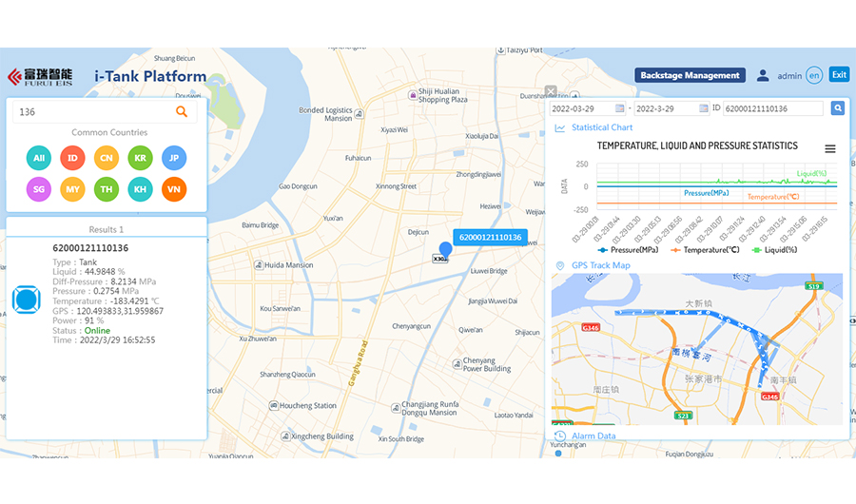Viewport: 856px width, 504px height.
Task: Click the GPS track map thumbnail
Action: 697,349
